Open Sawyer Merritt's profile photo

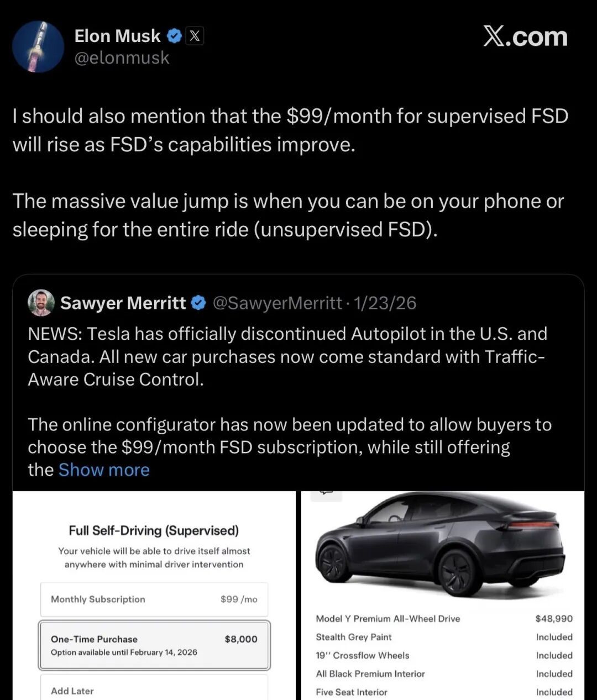(x=41, y=303)
